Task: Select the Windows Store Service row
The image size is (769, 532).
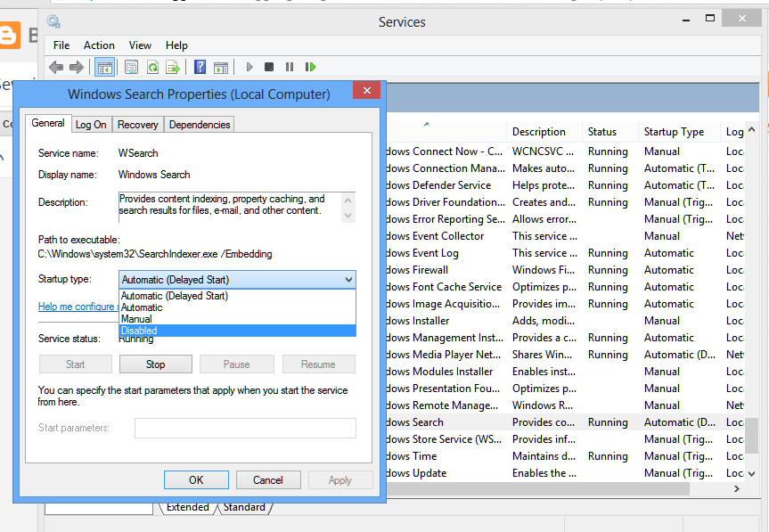Action: (x=564, y=439)
